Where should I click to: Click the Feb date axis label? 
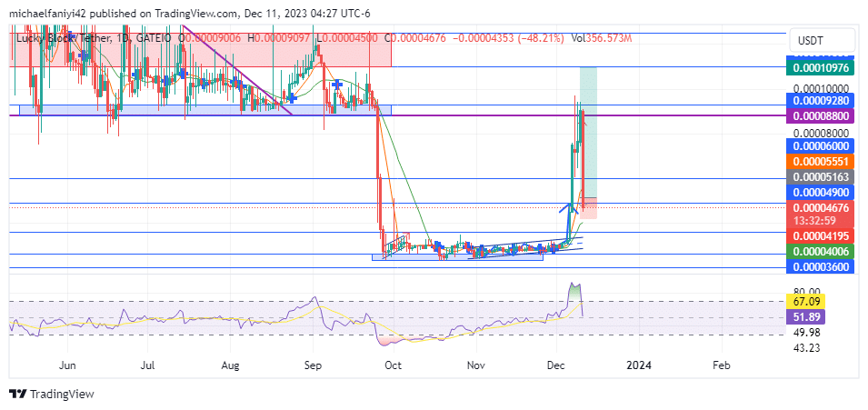coord(722,365)
